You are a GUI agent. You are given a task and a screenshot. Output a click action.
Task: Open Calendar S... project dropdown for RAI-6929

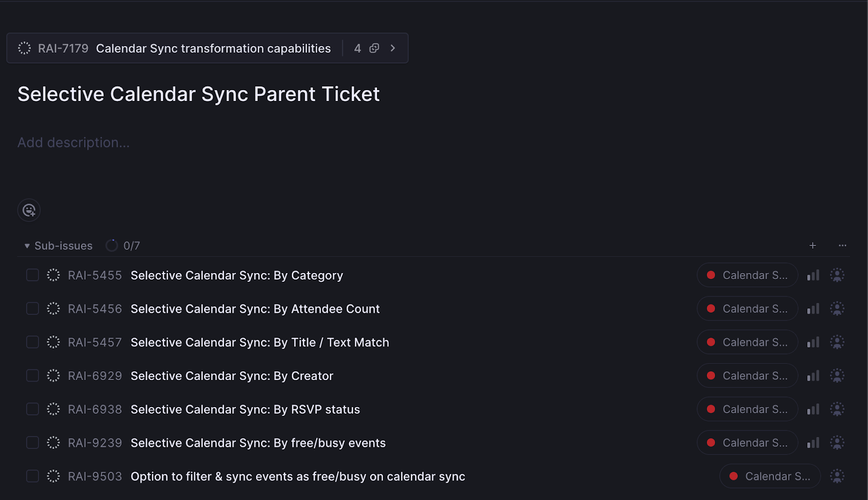click(748, 376)
